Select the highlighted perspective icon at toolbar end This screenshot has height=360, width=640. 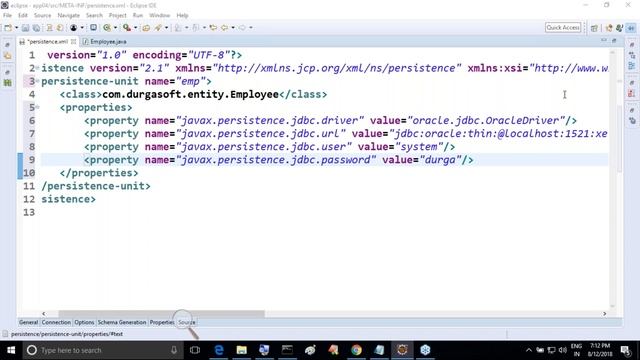pos(631,28)
